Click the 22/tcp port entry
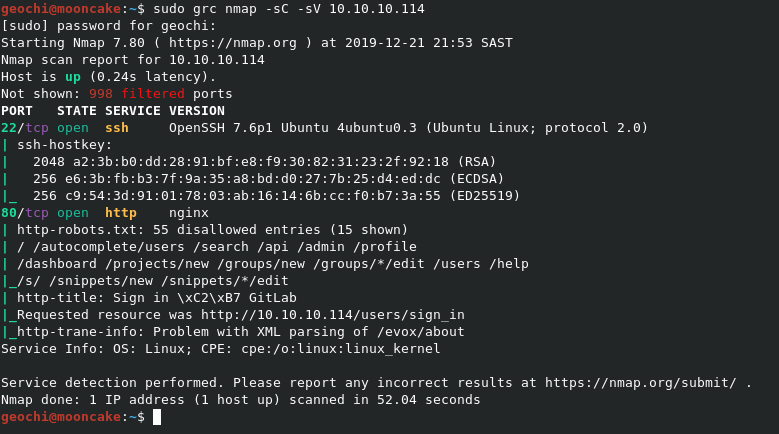Image resolution: width=779 pixels, height=434 pixels. (x=20, y=128)
